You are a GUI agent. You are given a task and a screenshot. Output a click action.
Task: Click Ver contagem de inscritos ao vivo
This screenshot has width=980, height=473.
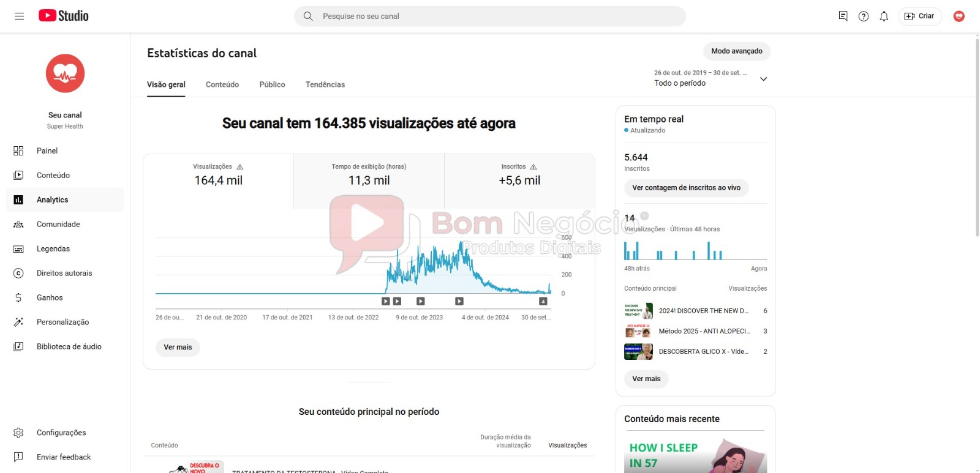point(686,188)
